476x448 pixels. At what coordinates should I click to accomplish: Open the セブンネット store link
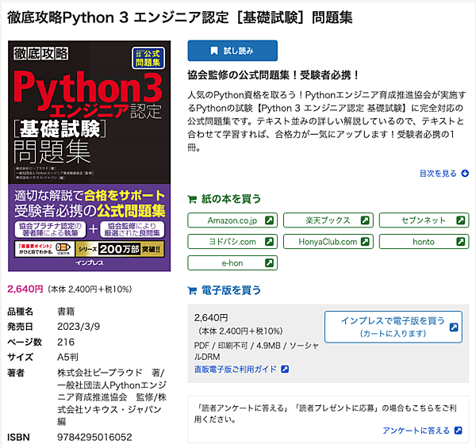click(423, 220)
